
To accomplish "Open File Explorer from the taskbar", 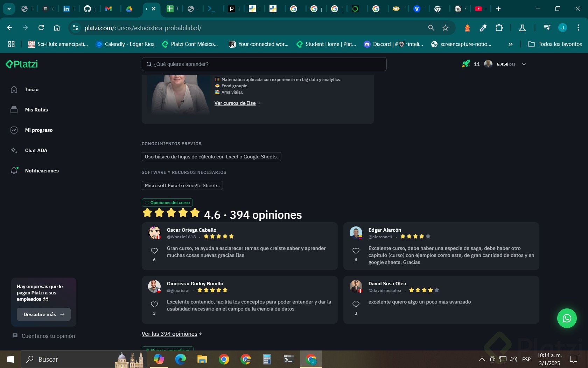I will pyautogui.click(x=202, y=359).
